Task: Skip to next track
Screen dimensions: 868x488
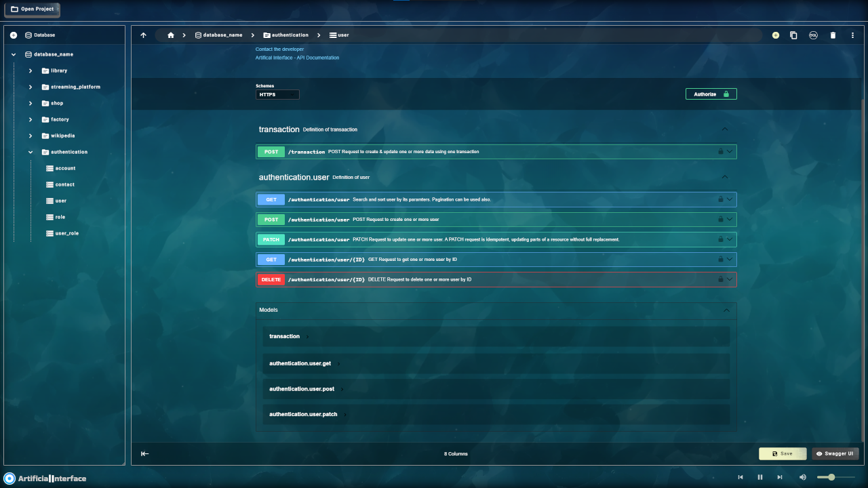Action: pyautogui.click(x=780, y=477)
